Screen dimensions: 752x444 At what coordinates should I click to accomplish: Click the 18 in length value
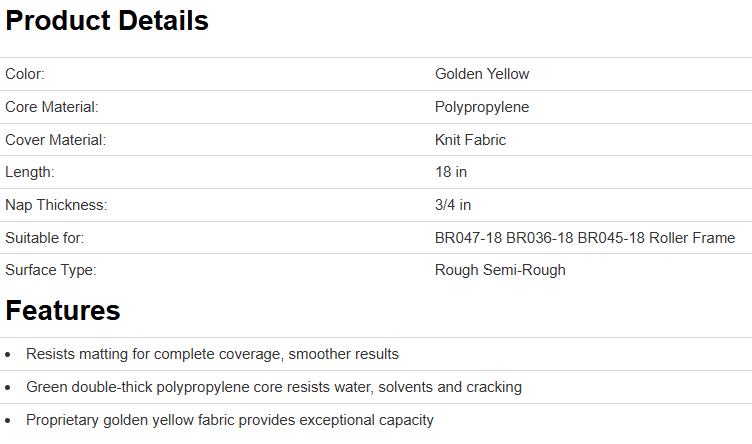(x=451, y=172)
